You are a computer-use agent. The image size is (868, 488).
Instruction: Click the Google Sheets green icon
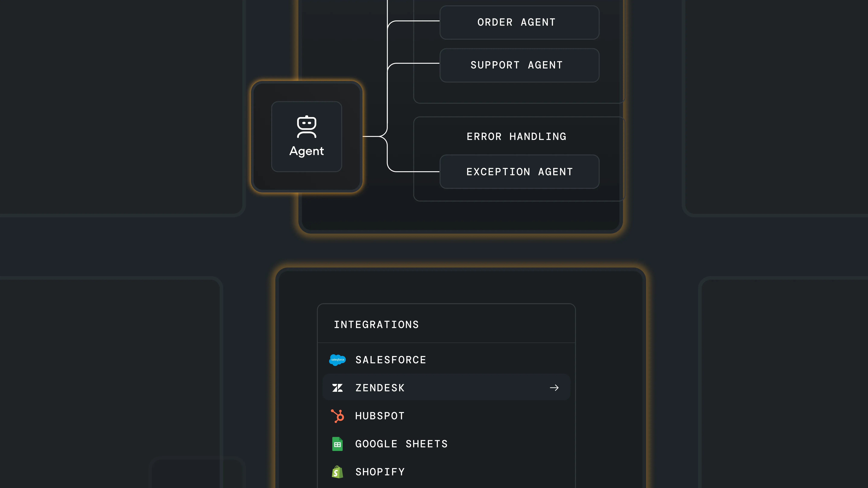[337, 444]
